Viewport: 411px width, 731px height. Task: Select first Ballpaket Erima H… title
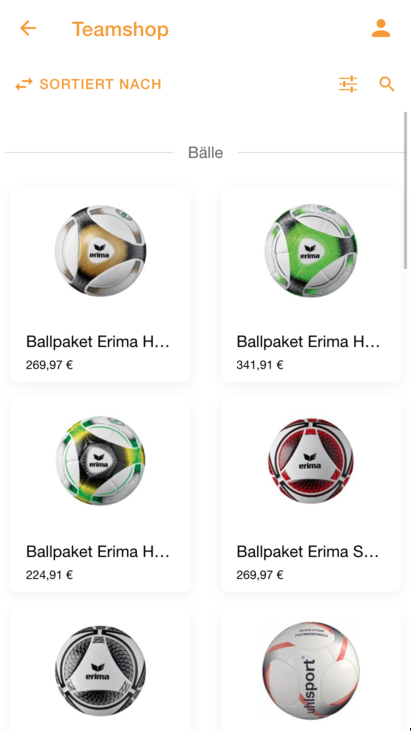pos(97,342)
